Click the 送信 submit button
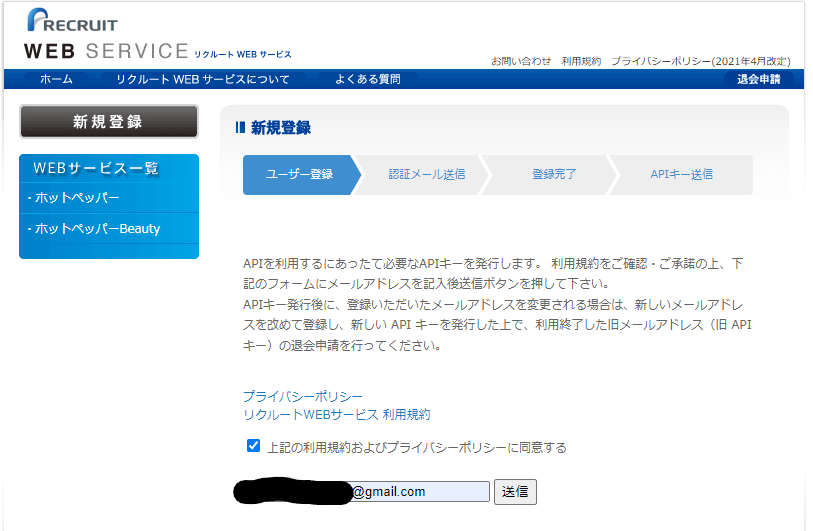The height and width of the screenshot is (531, 813). point(515,492)
